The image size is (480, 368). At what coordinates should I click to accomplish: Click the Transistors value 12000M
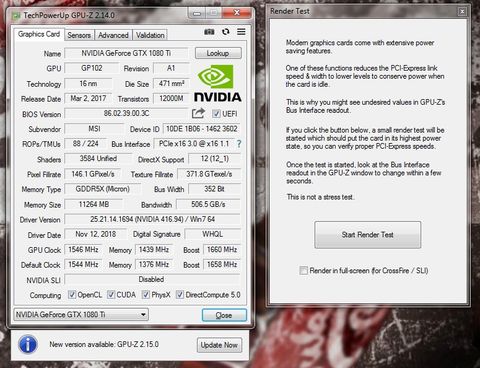[171, 98]
